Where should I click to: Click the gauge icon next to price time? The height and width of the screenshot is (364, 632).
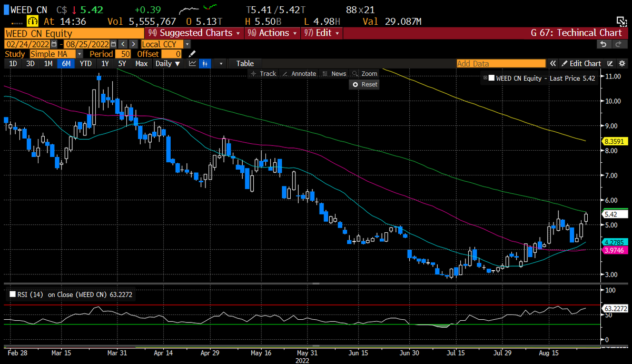tap(33, 21)
